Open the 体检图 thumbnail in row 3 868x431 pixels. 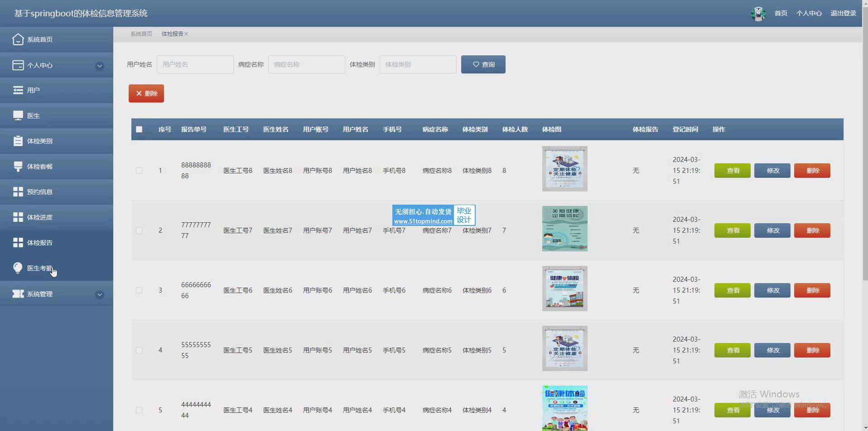click(565, 288)
